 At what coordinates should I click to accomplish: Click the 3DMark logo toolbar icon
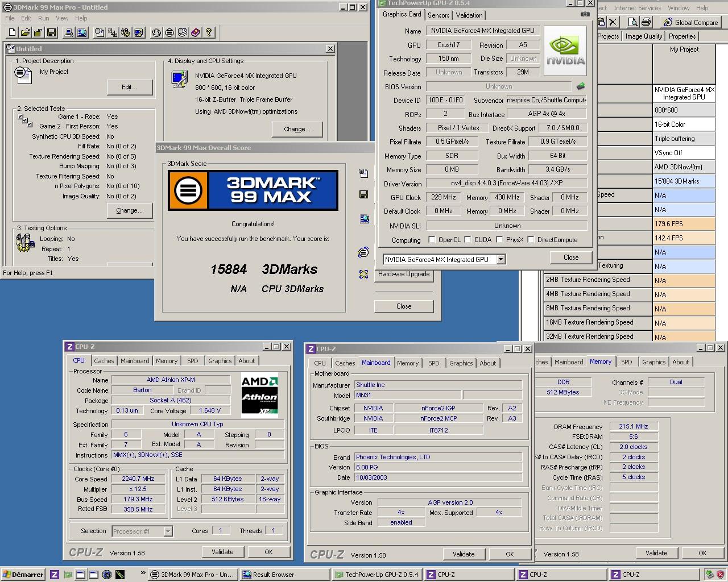click(169, 32)
